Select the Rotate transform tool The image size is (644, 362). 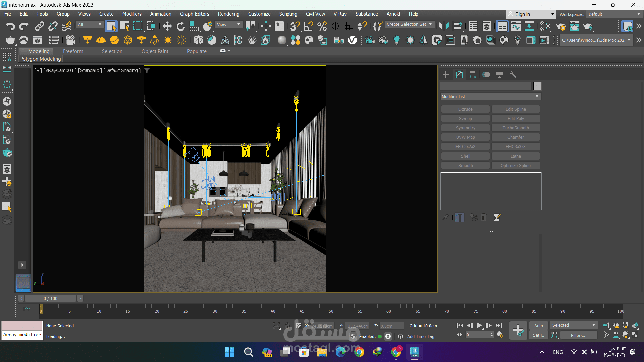pos(181,26)
